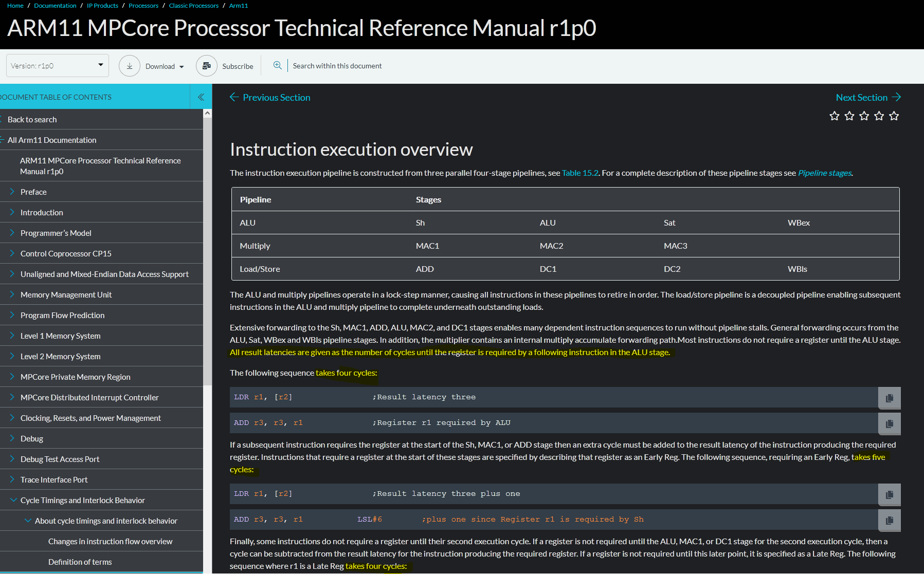This screenshot has width=924, height=574.
Task: Click the Sat stage table cell
Action: 669,223
